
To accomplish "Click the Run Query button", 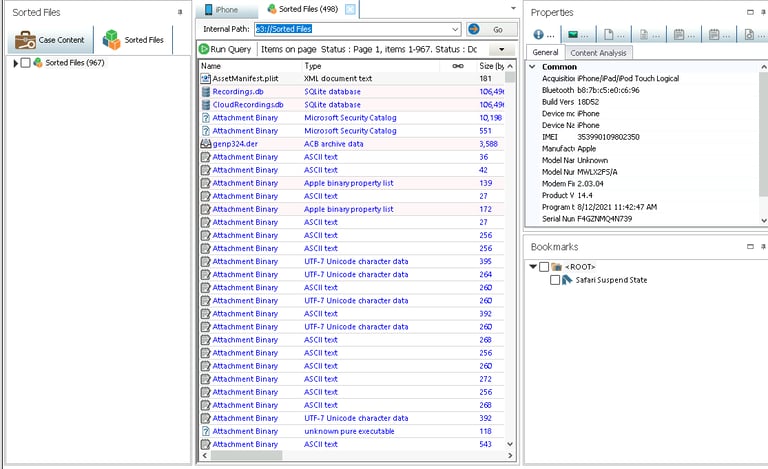I will tap(225, 49).
